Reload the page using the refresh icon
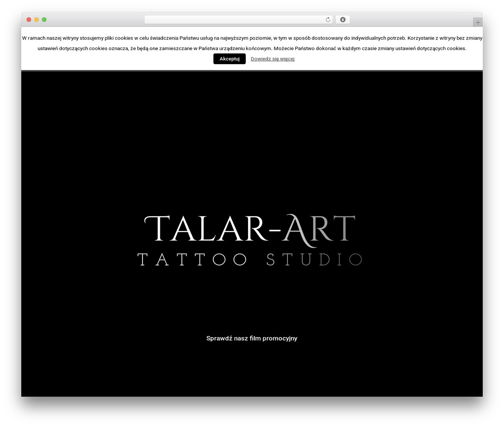 (328, 20)
